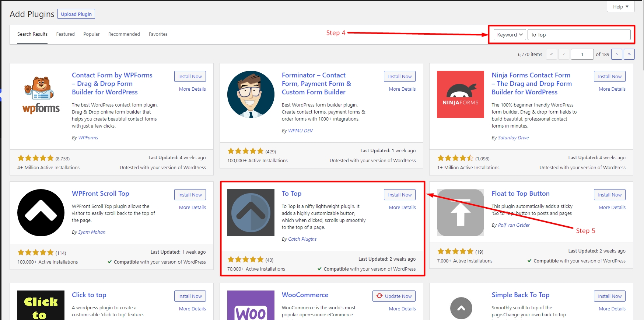The image size is (644, 320).
Task: Open the Popular plugins tab
Action: (x=91, y=34)
